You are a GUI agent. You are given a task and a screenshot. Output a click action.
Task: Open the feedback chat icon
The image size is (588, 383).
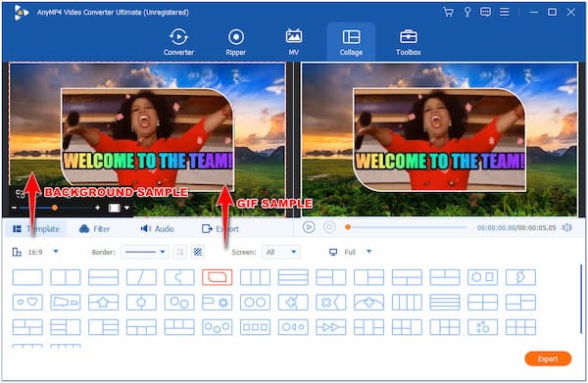click(485, 12)
